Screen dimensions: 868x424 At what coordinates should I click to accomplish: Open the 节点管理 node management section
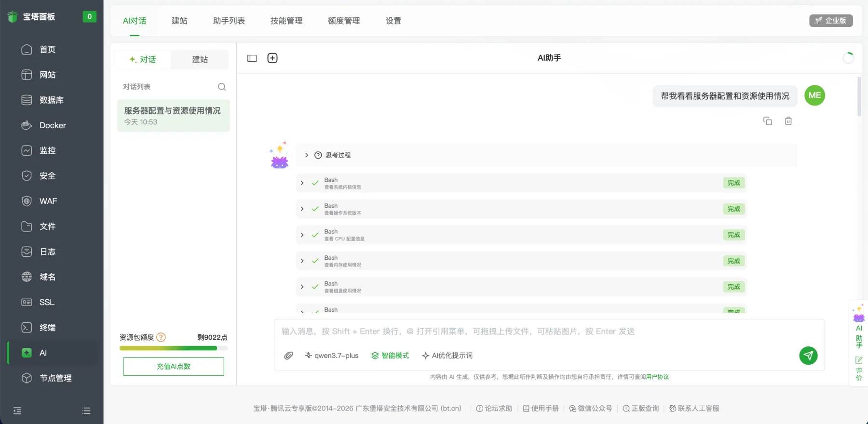coord(55,378)
